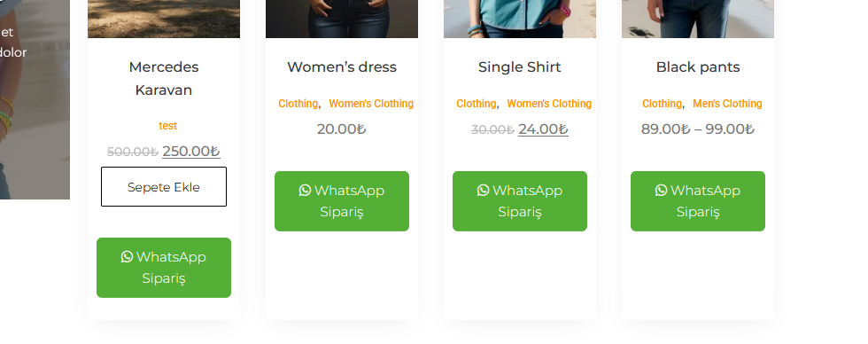This screenshot has width=868, height=344.
Task: Select the test category link
Action: [167, 126]
